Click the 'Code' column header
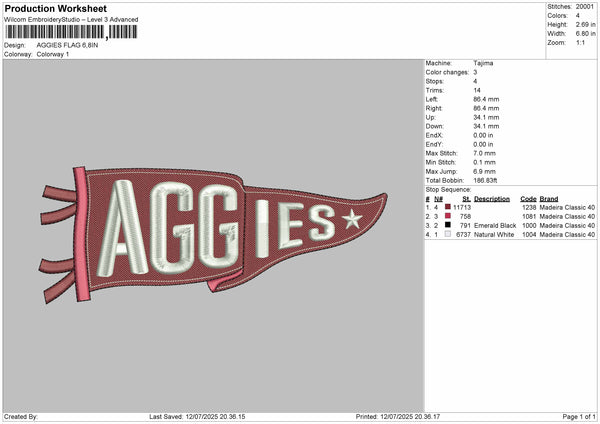Image resolution: width=600 pixels, height=424 pixels. tap(528, 199)
